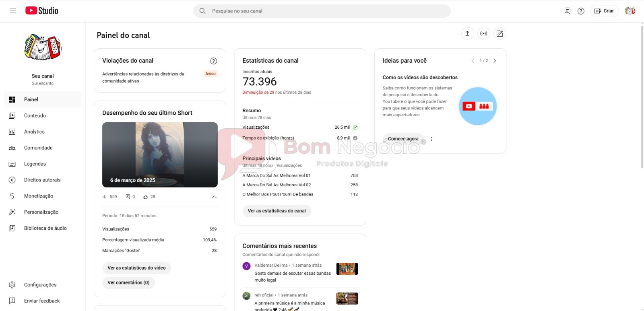The height and width of the screenshot is (311, 644).
Task: Click the channel accordion profile picture
Action: tap(43, 47)
